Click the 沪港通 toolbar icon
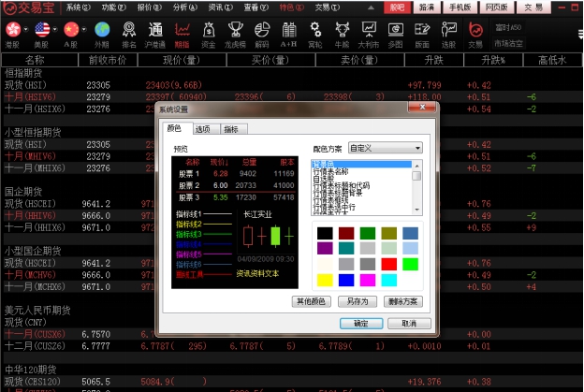The height and width of the screenshot is (392, 584). (154, 33)
